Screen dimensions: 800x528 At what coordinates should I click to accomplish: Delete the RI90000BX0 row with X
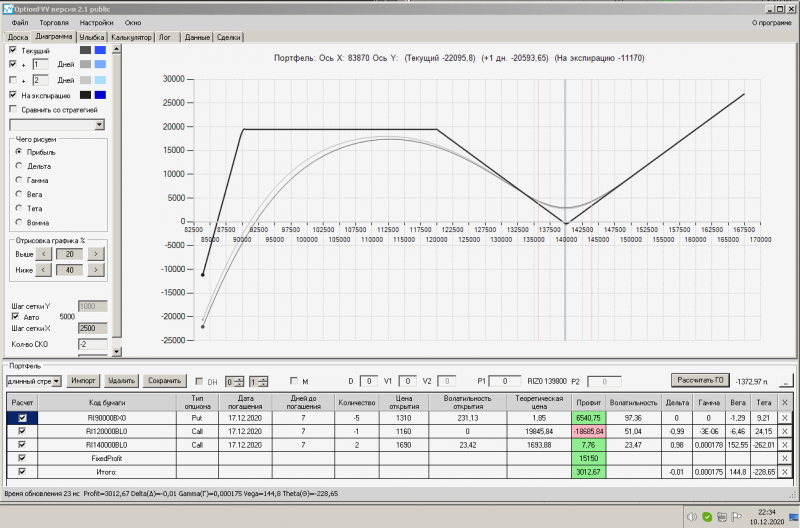click(x=785, y=417)
